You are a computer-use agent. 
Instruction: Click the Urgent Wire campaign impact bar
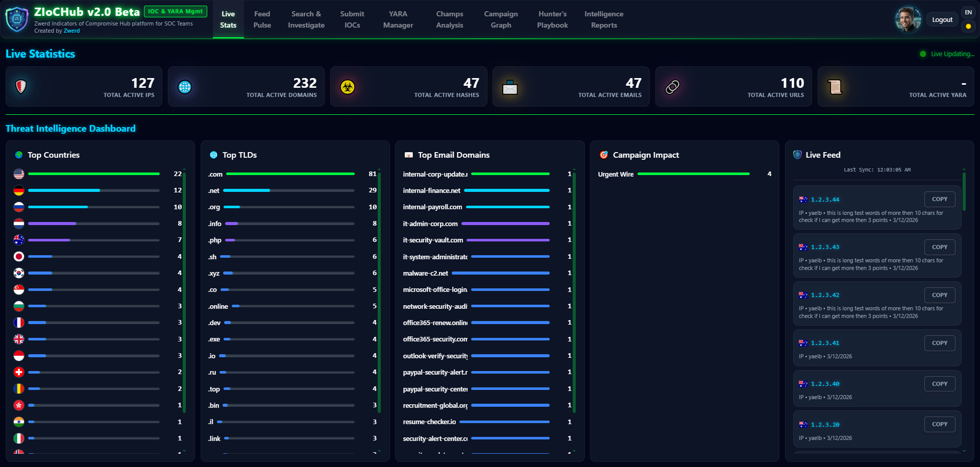click(693, 174)
